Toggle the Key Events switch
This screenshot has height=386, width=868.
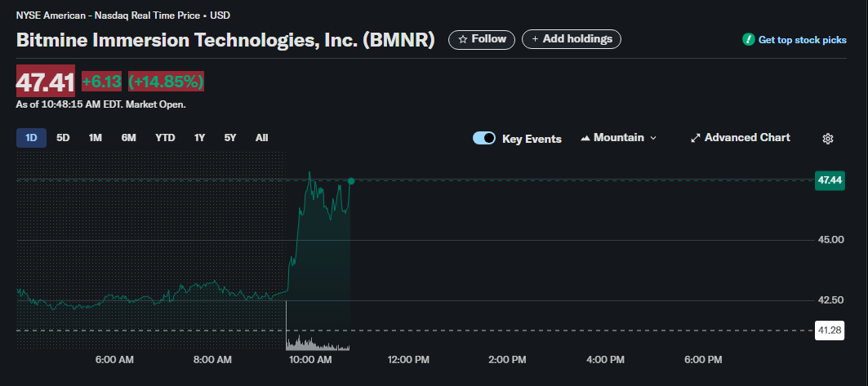484,138
